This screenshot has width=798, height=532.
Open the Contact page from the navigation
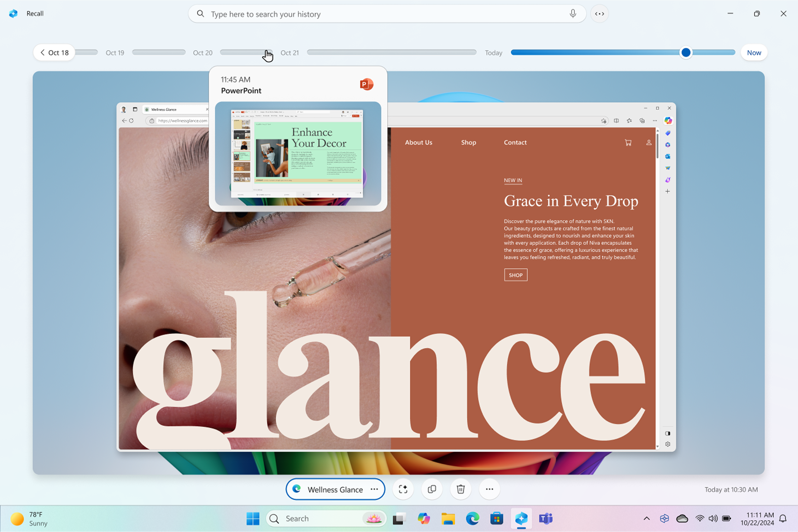[x=515, y=142]
